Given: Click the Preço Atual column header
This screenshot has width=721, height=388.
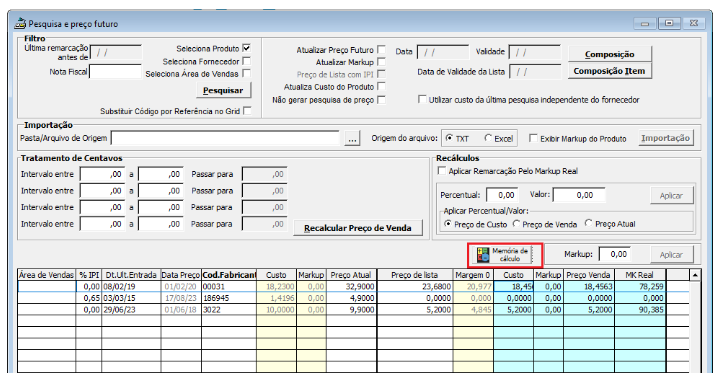Looking at the screenshot, I should 351,275.
